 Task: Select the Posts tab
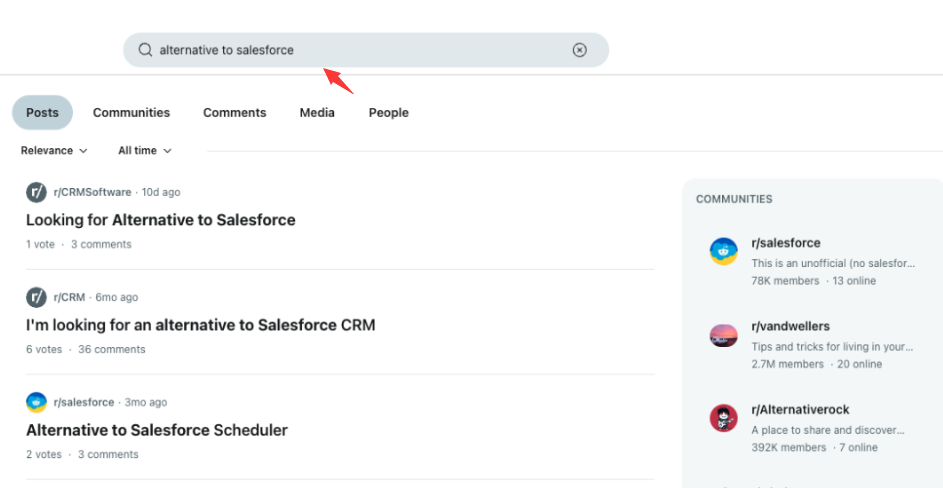tap(42, 113)
